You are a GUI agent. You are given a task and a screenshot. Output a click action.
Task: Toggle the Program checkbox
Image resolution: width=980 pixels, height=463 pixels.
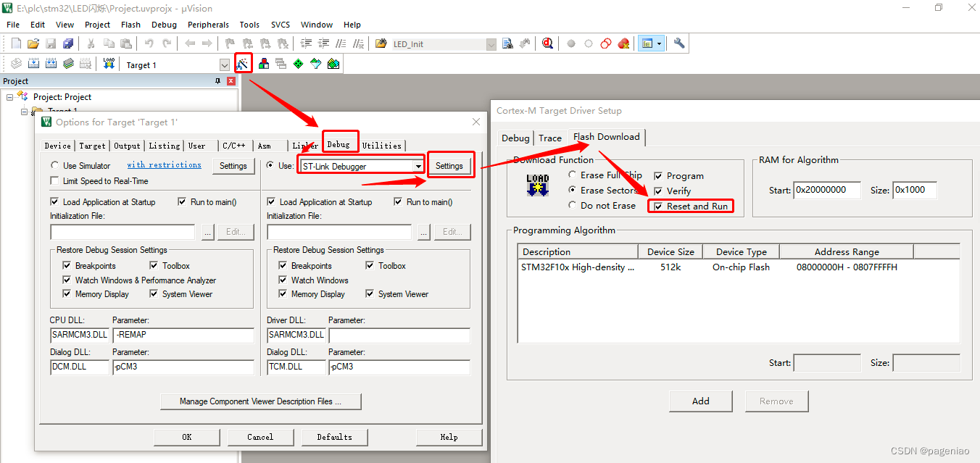click(658, 176)
